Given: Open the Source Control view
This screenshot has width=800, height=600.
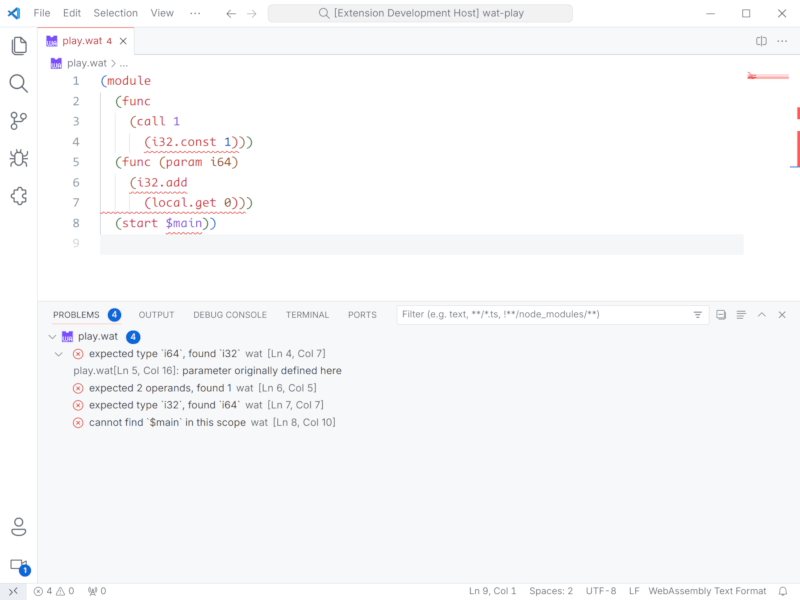Looking at the screenshot, I should (x=18, y=121).
